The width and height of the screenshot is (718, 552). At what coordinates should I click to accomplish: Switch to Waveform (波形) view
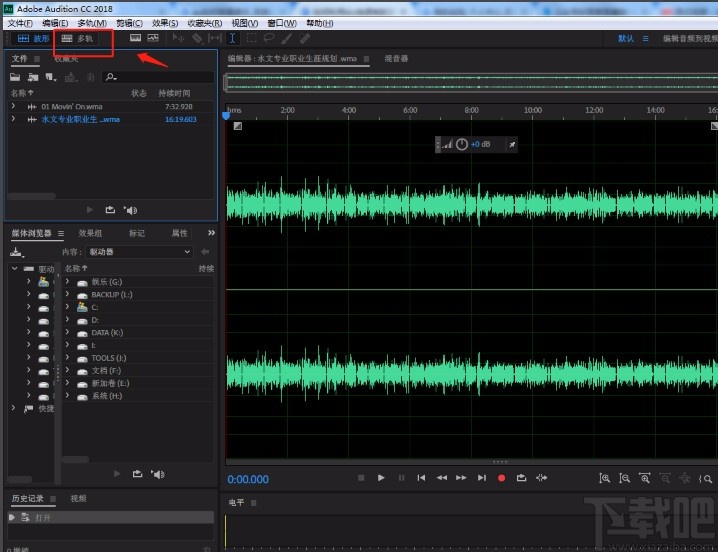tap(32, 39)
